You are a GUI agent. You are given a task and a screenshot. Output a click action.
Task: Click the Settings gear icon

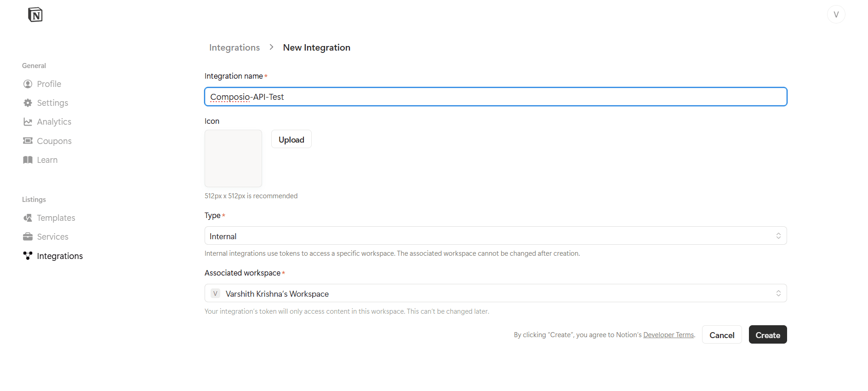coord(28,103)
